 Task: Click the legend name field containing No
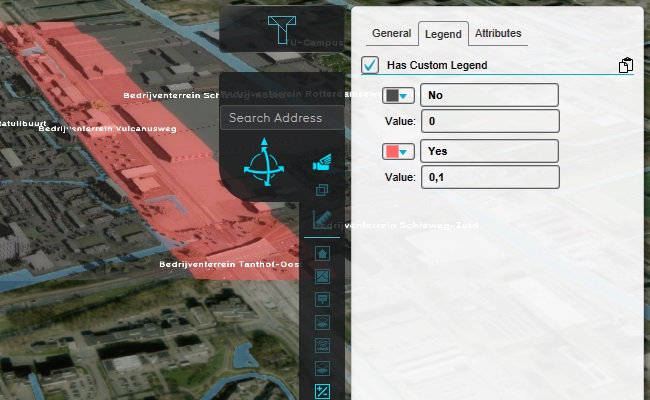point(489,96)
